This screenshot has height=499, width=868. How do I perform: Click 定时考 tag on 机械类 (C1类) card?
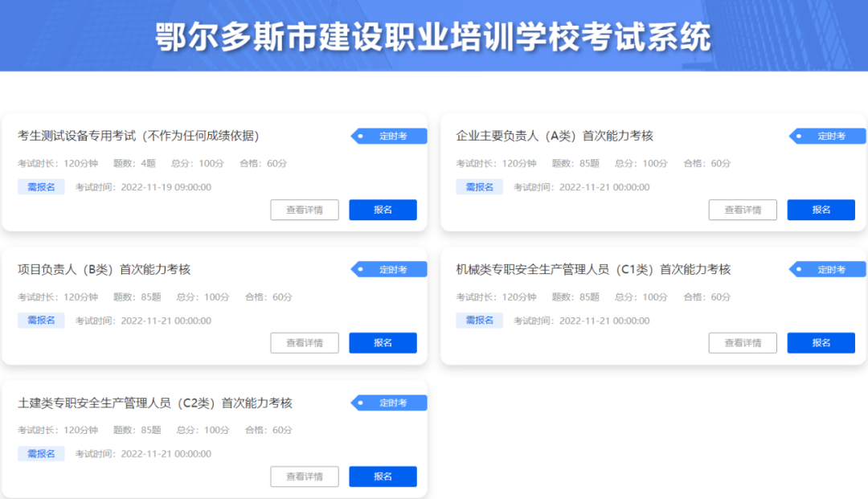click(828, 269)
